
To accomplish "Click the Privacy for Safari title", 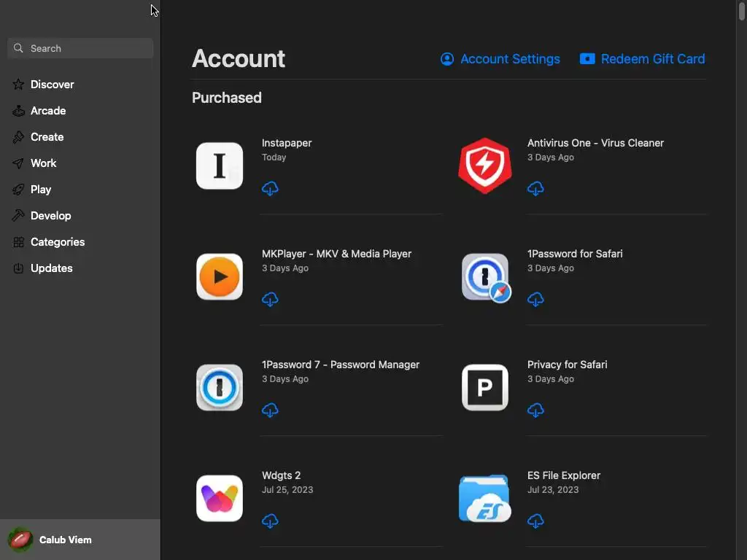I will [567, 365].
